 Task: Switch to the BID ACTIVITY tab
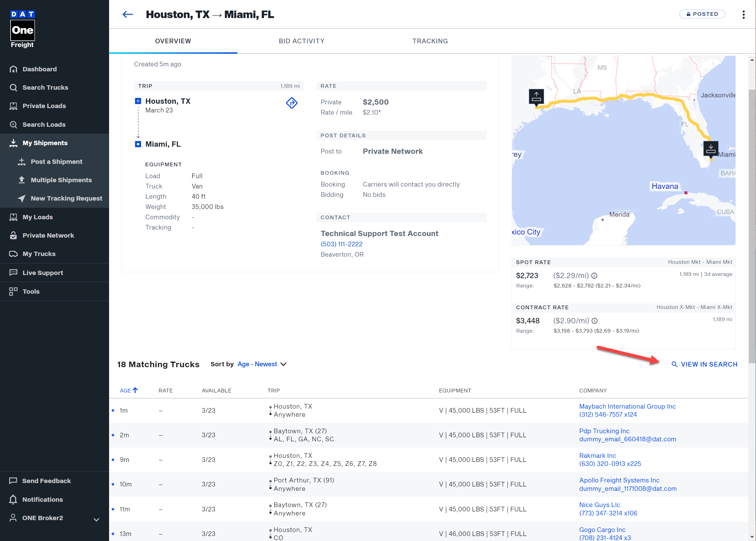coord(301,41)
